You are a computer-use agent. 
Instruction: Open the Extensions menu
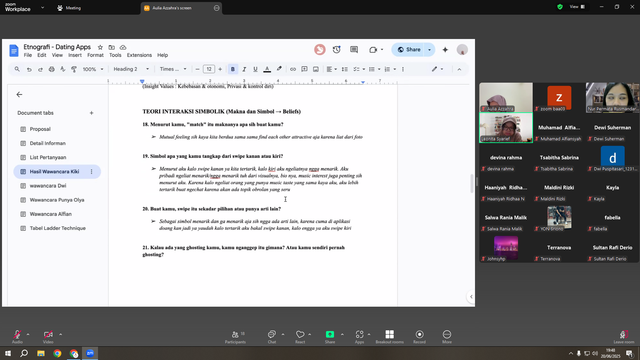[139, 55]
